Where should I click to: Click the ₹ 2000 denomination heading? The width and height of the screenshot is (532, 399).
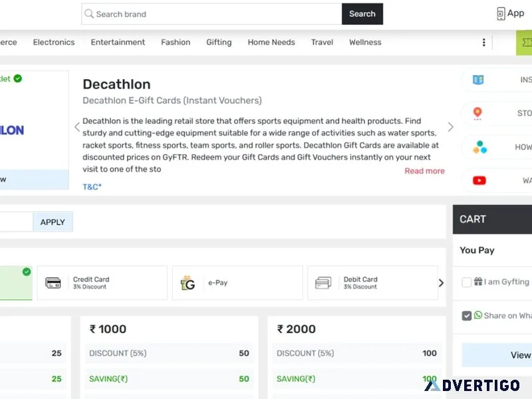tap(296, 329)
